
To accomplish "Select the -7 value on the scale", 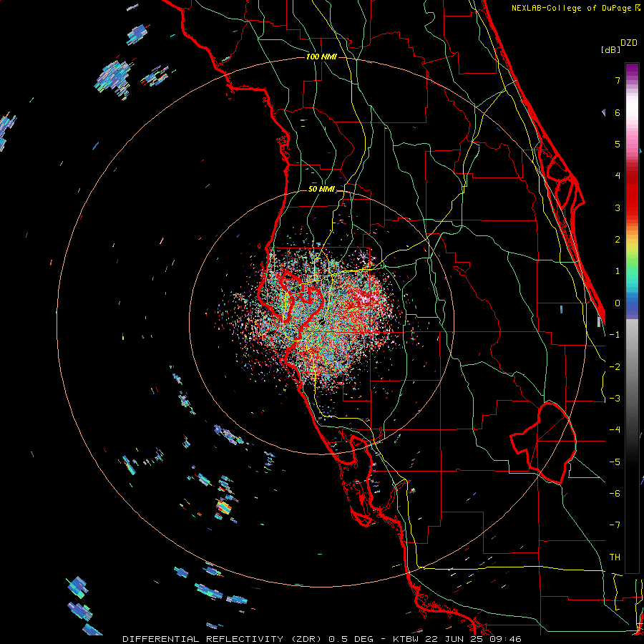I will click(615, 525).
